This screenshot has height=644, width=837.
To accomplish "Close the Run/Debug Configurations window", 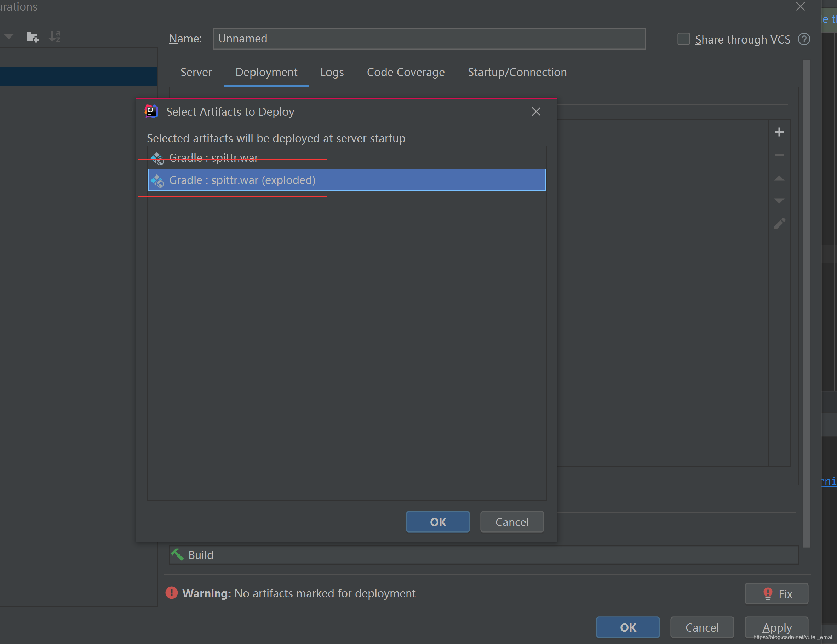I will coord(800,6).
